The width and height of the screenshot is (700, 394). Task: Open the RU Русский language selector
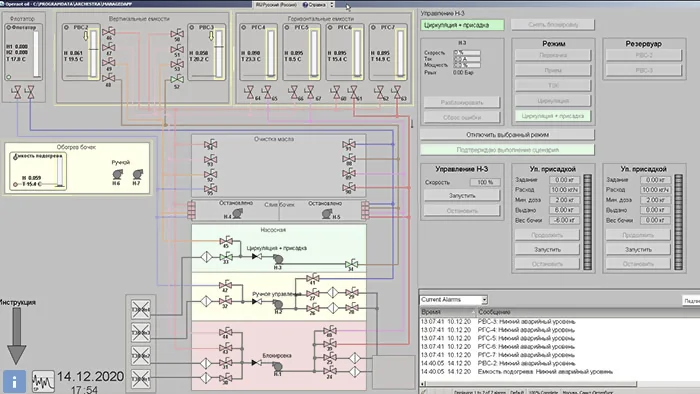(x=276, y=5)
